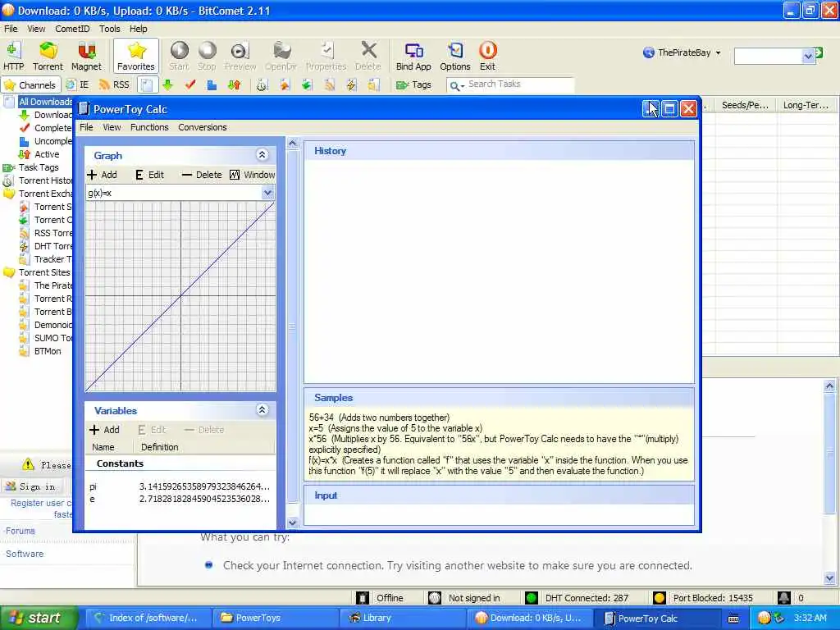Click the Stop task toolbar icon
Viewport: 840px width, 630px height.
click(x=207, y=57)
